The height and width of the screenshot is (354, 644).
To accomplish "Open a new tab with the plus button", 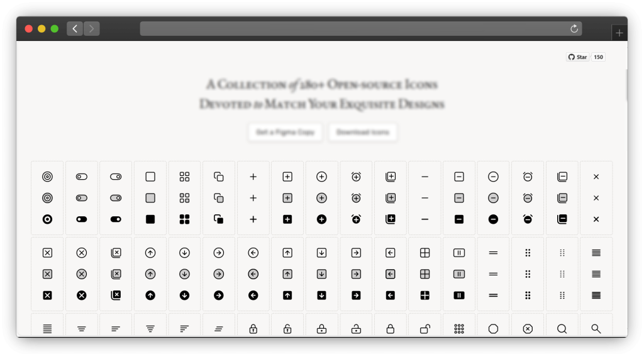I will pos(619,33).
